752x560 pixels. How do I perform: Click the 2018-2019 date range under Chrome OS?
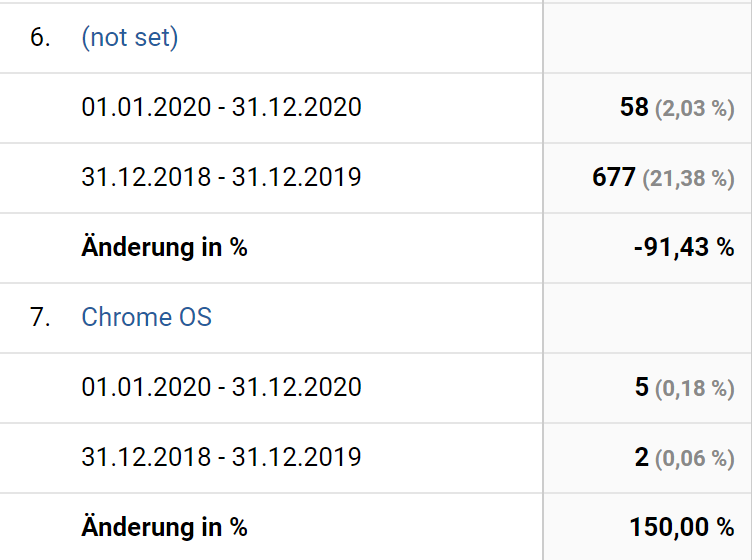click(222, 457)
